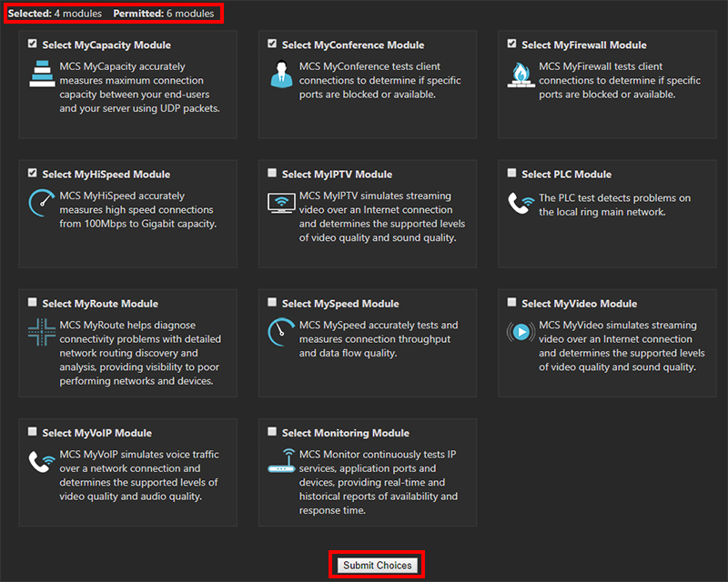Click the PLC phone signal icon
Screen dimensions: 728x582
click(520, 205)
